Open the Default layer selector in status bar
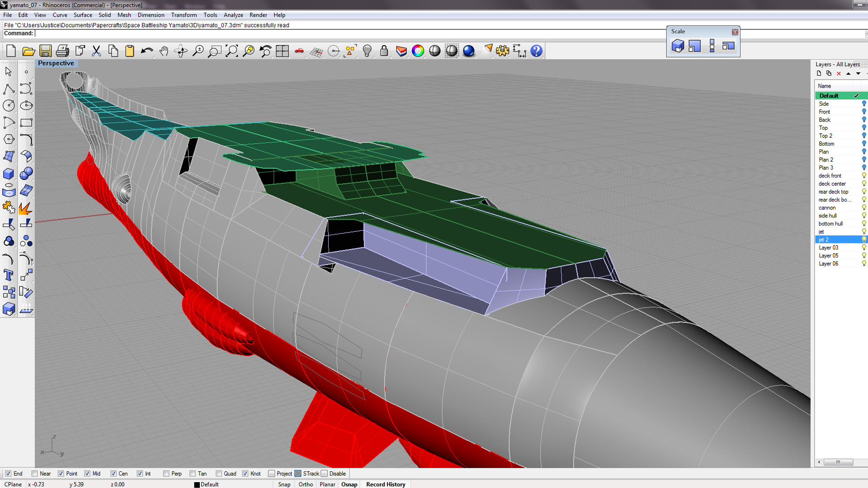 tap(209, 484)
